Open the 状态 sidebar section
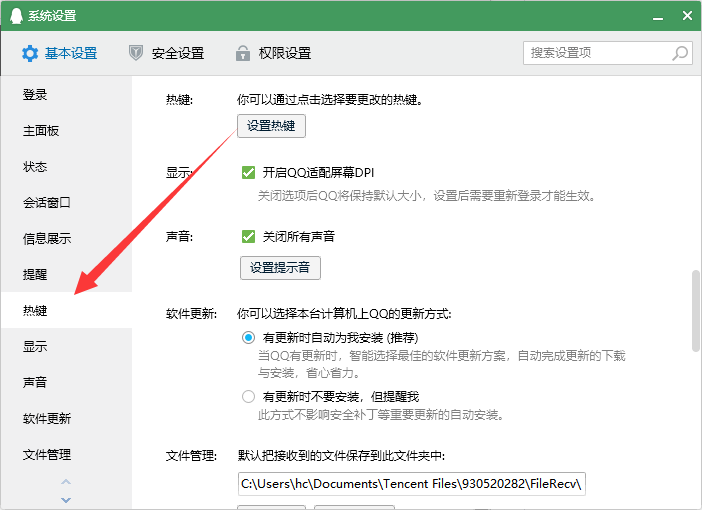 pyautogui.click(x=66, y=167)
